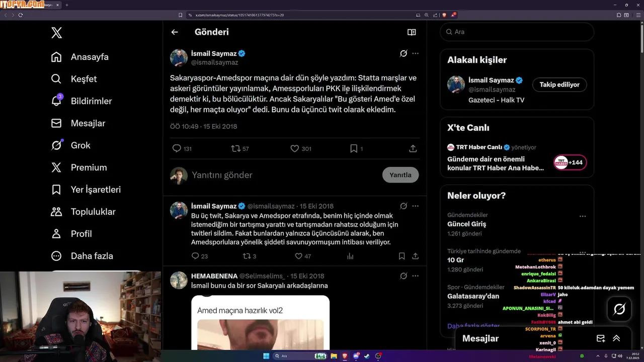Open reader view icon beside Gönderi

(x=412, y=32)
